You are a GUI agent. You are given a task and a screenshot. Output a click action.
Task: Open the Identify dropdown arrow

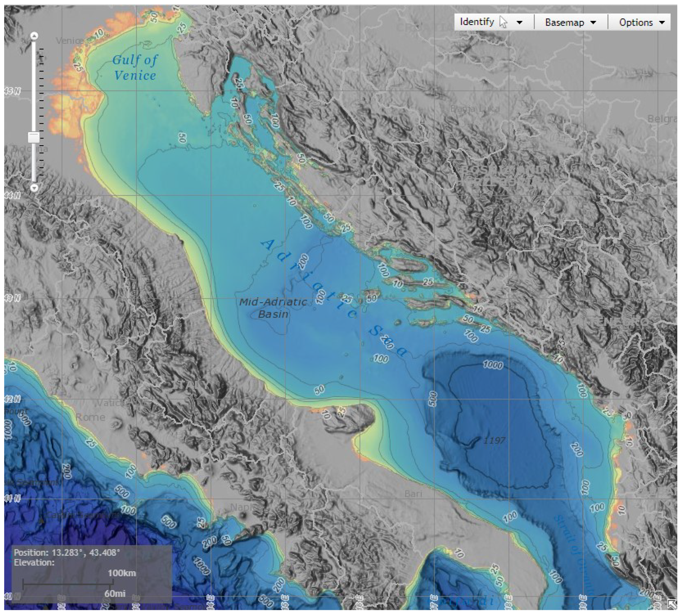(x=520, y=23)
